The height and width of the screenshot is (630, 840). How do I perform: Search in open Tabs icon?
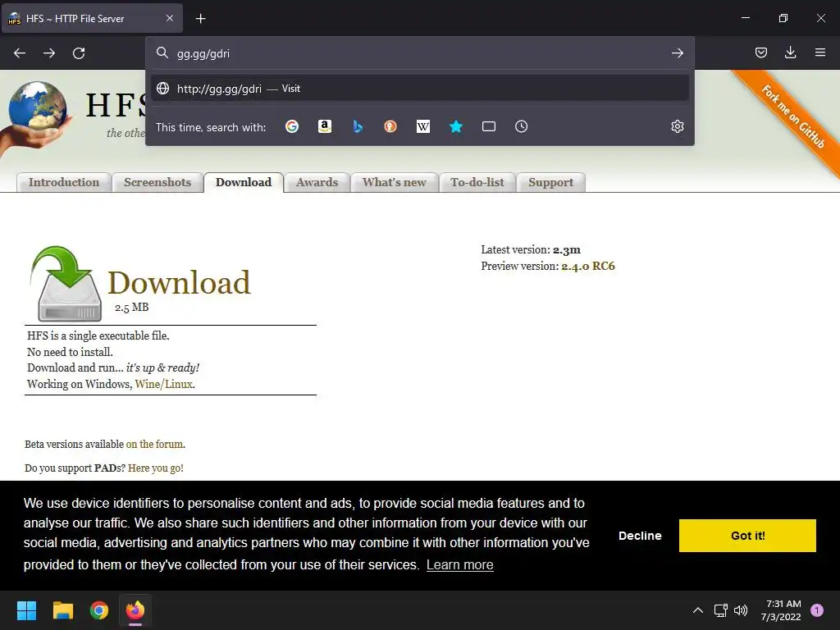pyautogui.click(x=489, y=126)
